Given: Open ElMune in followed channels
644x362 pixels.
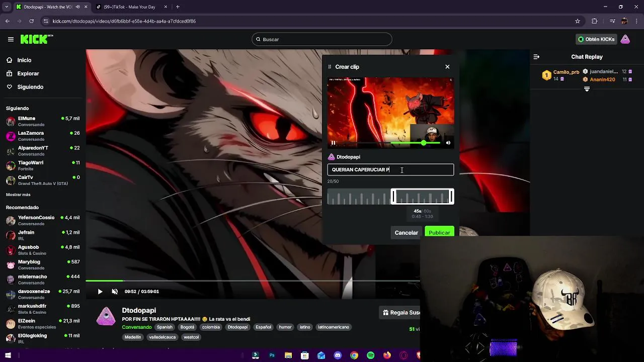Looking at the screenshot, I should pyautogui.click(x=43, y=121).
